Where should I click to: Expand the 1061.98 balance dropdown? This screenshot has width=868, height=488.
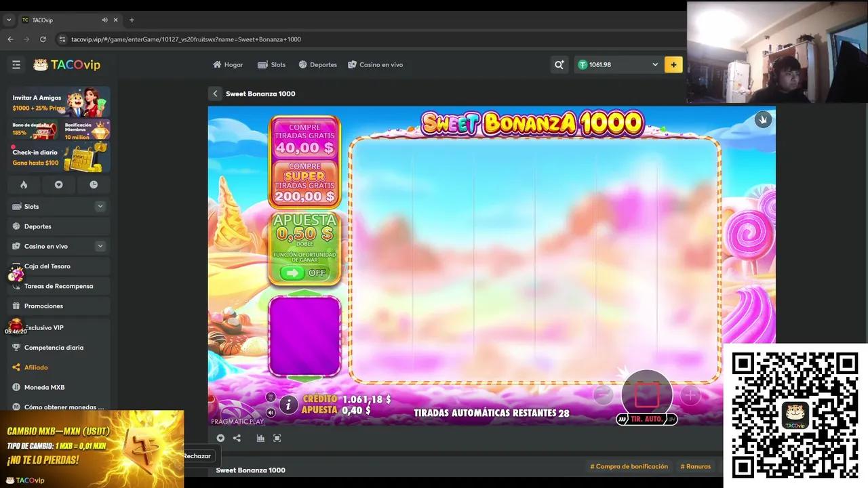(655, 65)
